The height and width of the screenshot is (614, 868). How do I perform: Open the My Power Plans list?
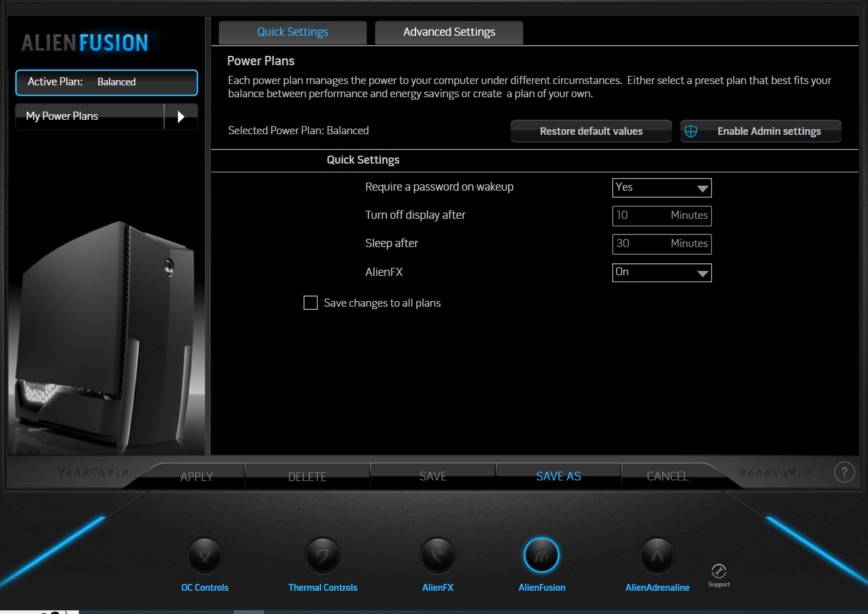pyautogui.click(x=90, y=117)
